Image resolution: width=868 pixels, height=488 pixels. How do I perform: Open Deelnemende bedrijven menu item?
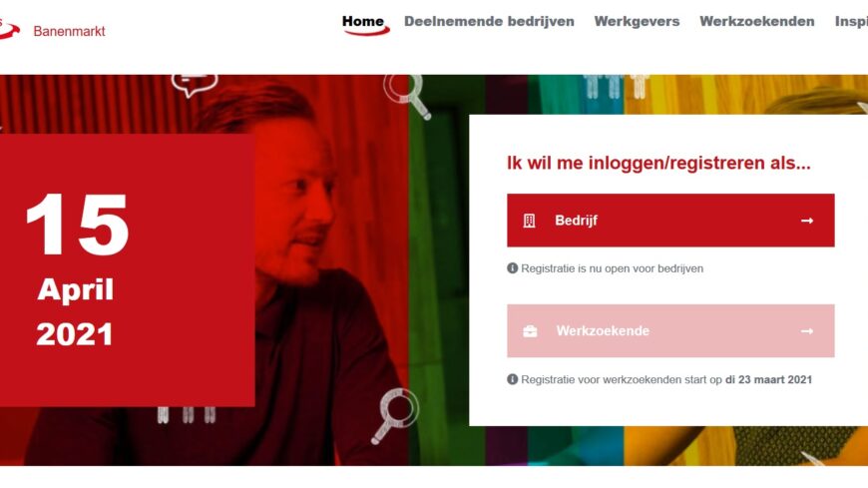pyautogui.click(x=489, y=22)
